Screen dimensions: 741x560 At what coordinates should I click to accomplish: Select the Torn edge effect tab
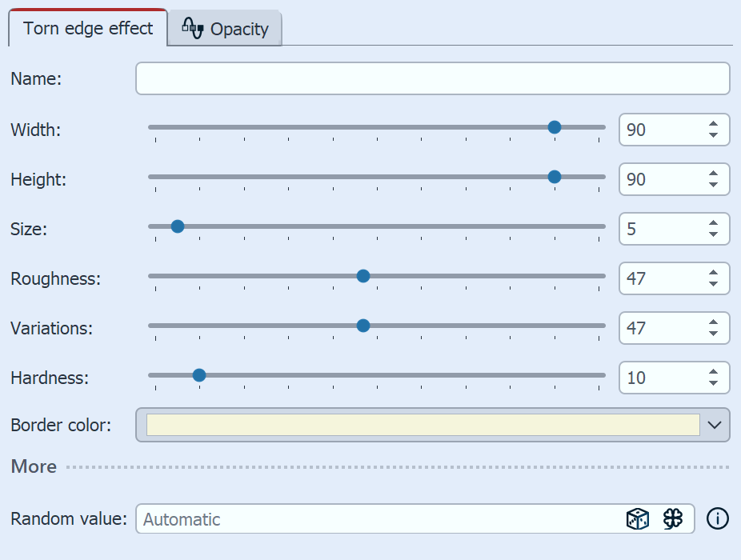click(88, 29)
